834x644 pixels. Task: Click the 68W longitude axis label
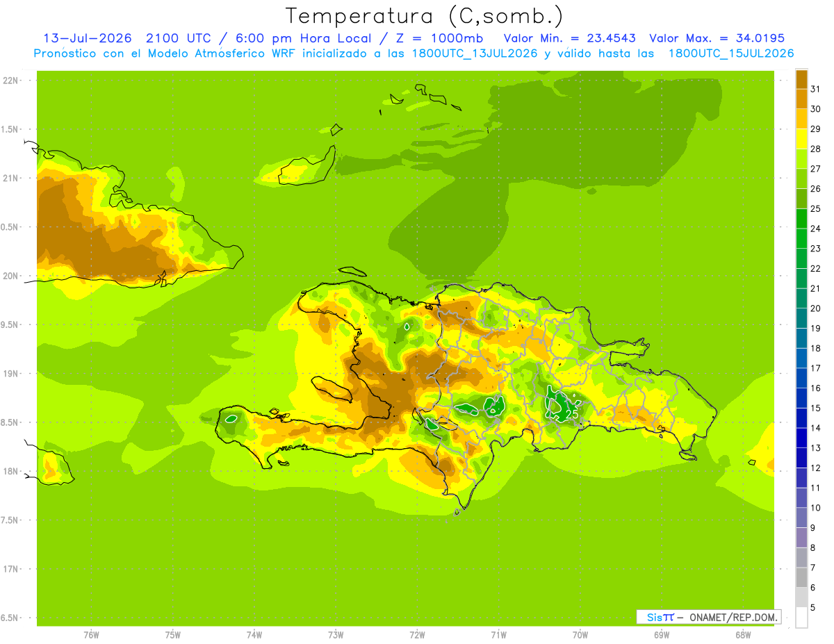tap(742, 635)
